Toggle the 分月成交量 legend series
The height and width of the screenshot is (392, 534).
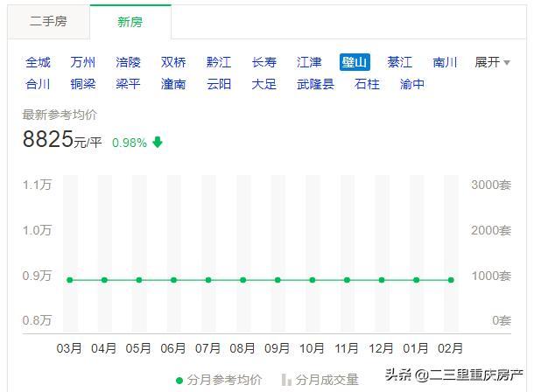tap(327, 380)
